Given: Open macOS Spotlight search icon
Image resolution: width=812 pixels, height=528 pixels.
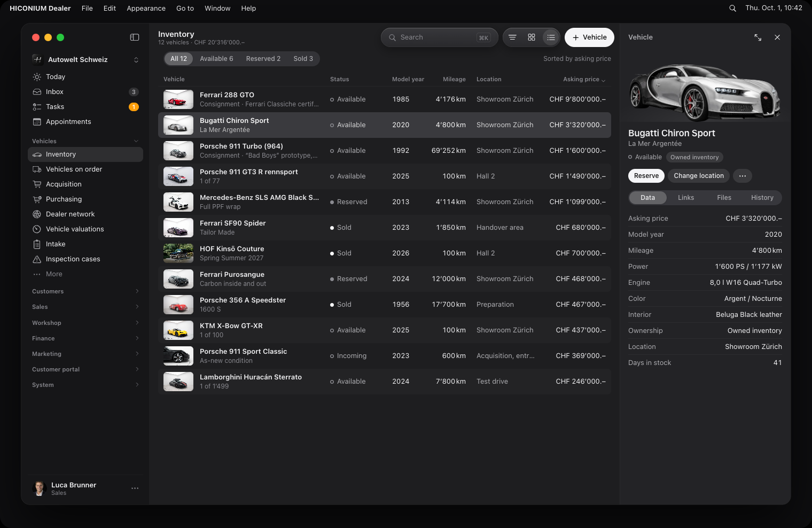Looking at the screenshot, I should pos(732,8).
